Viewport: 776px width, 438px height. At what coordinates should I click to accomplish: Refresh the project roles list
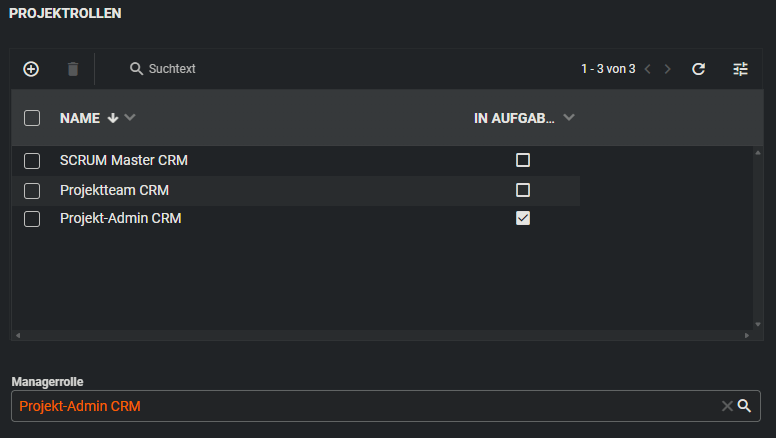pos(699,69)
